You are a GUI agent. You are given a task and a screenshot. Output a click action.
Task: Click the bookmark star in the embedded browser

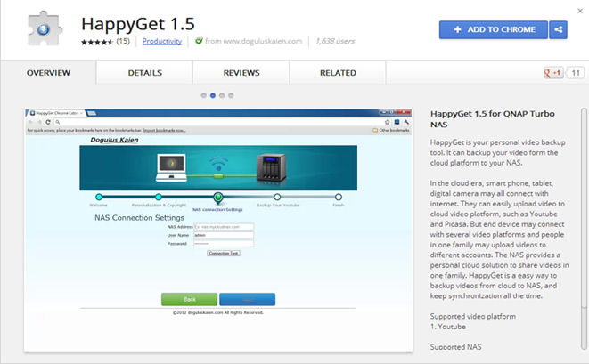pos(388,122)
